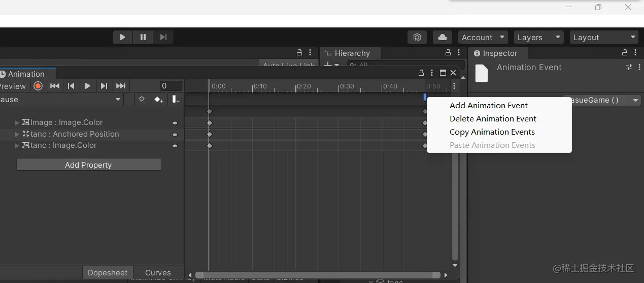This screenshot has width=644, height=283.
Task: Click the key indicator for tanc : Anchored Position
Action: pos(175,135)
